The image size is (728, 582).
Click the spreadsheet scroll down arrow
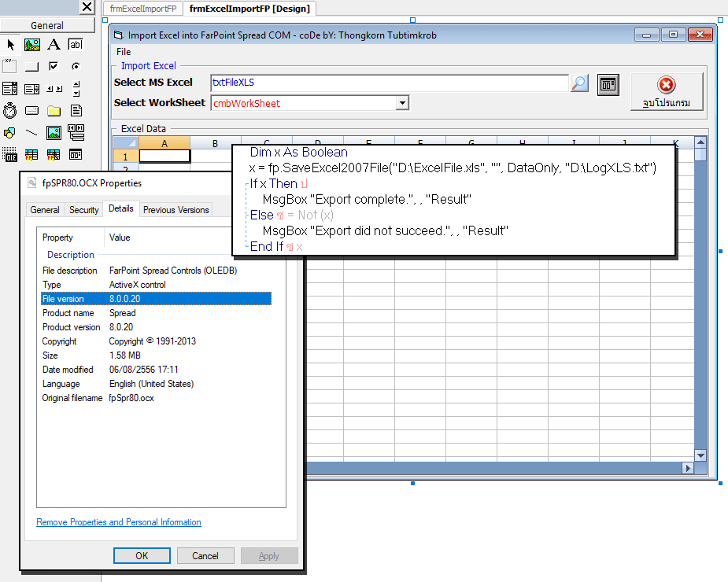click(700, 455)
